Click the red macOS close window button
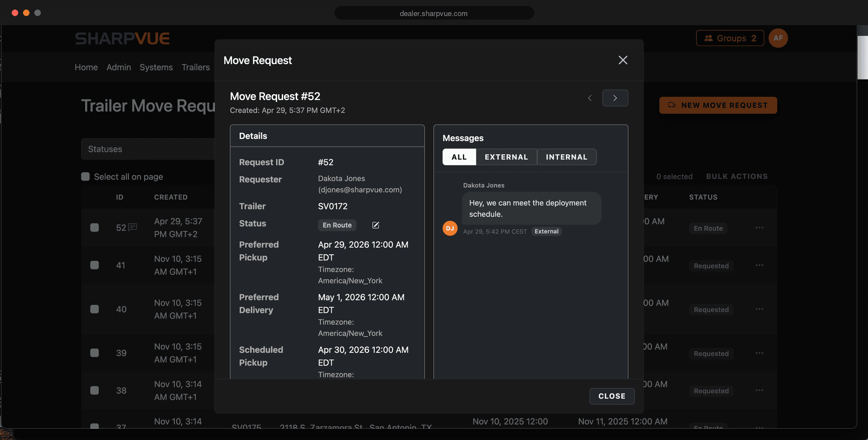Image resolution: width=868 pixels, height=440 pixels. point(15,13)
